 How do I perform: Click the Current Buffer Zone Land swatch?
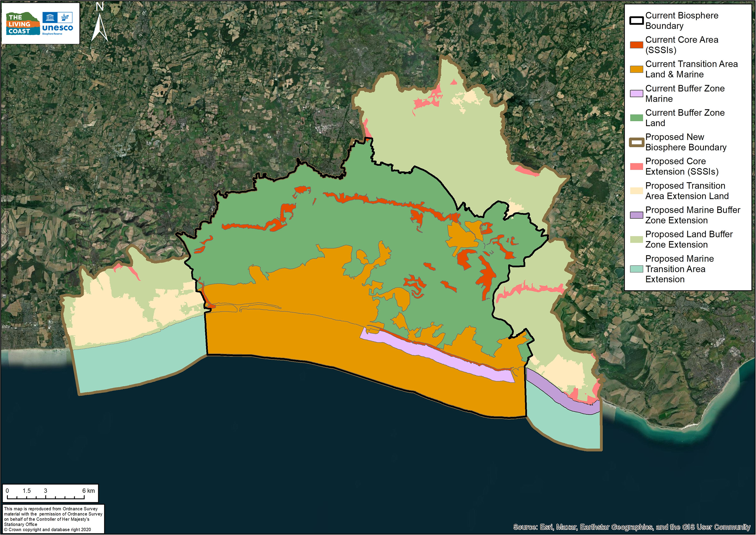pyautogui.click(x=636, y=118)
